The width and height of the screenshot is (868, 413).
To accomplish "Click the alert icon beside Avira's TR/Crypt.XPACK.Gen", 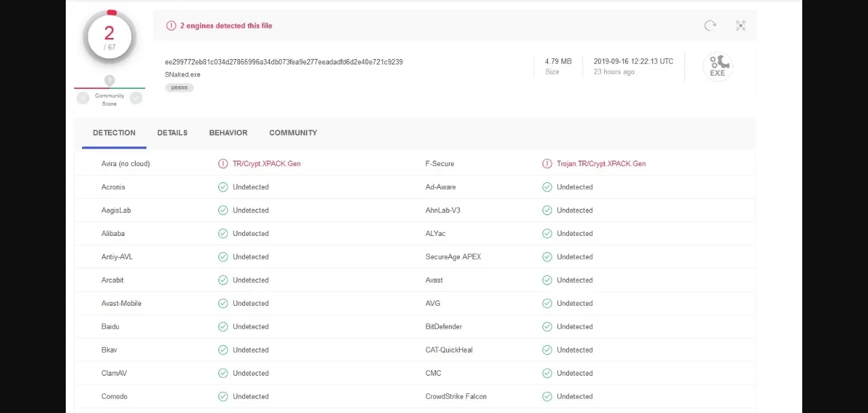I will 223,163.
